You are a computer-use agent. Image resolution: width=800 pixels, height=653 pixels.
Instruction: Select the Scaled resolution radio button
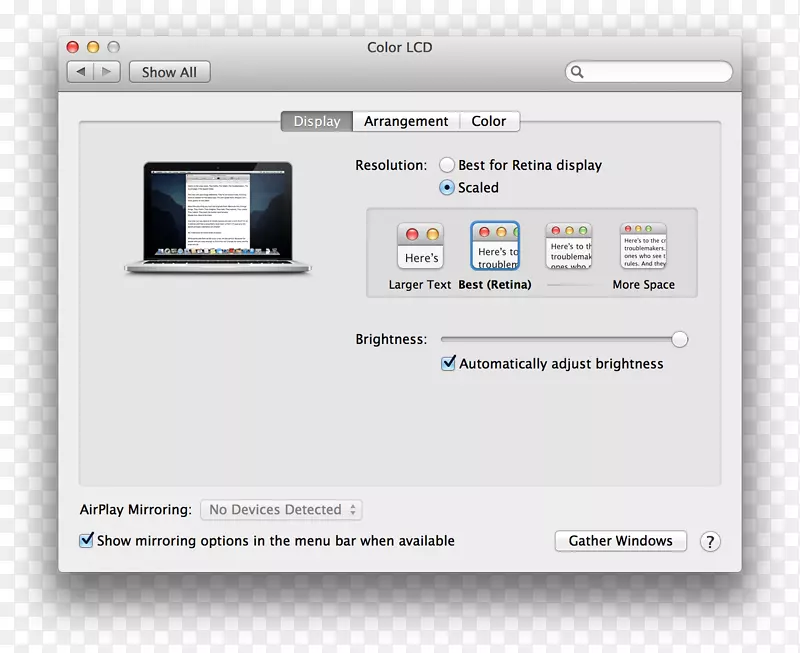click(448, 187)
